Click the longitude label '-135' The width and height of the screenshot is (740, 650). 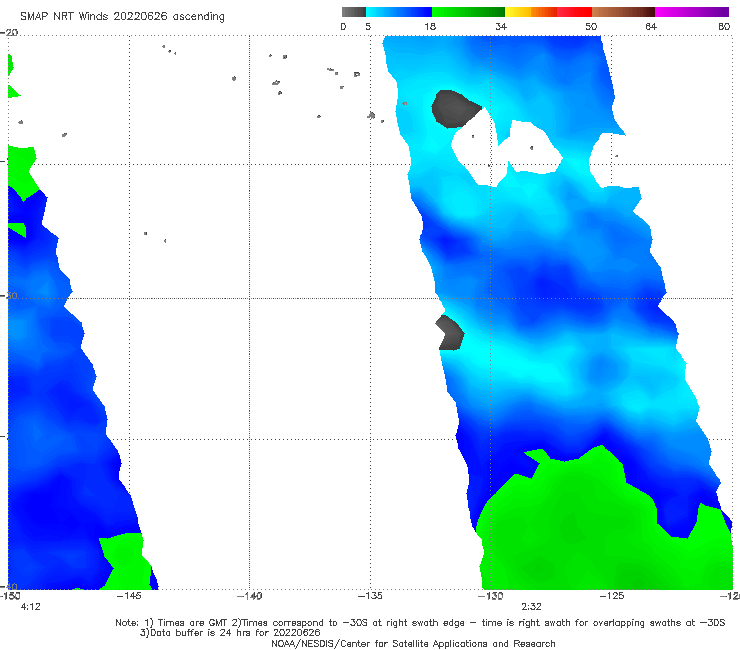tap(370, 596)
